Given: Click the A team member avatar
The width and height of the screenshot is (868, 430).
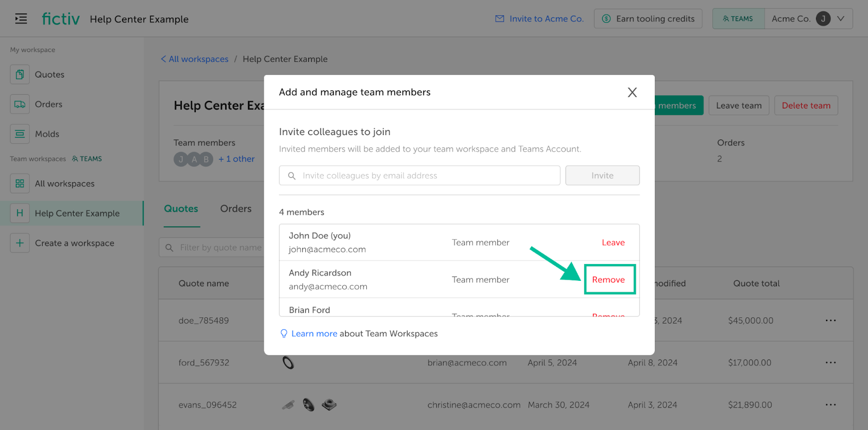Looking at the screenshot, I should (x=194, y=159).
